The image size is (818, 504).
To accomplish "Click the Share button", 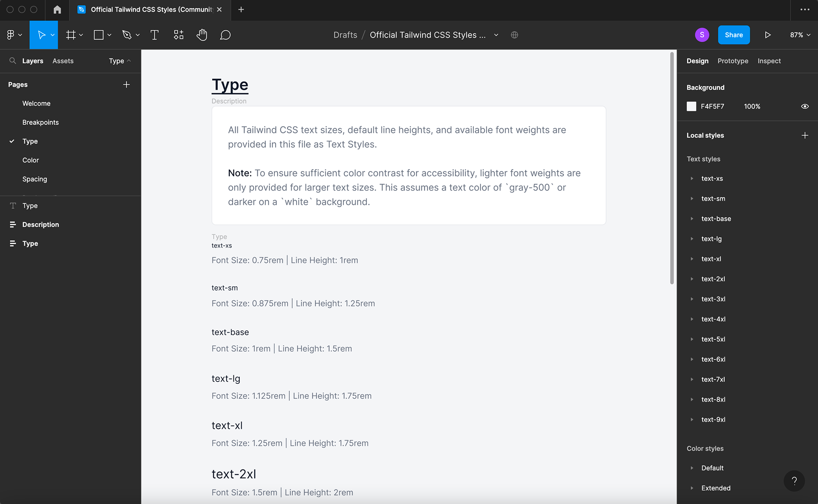I will pos(734,35).
